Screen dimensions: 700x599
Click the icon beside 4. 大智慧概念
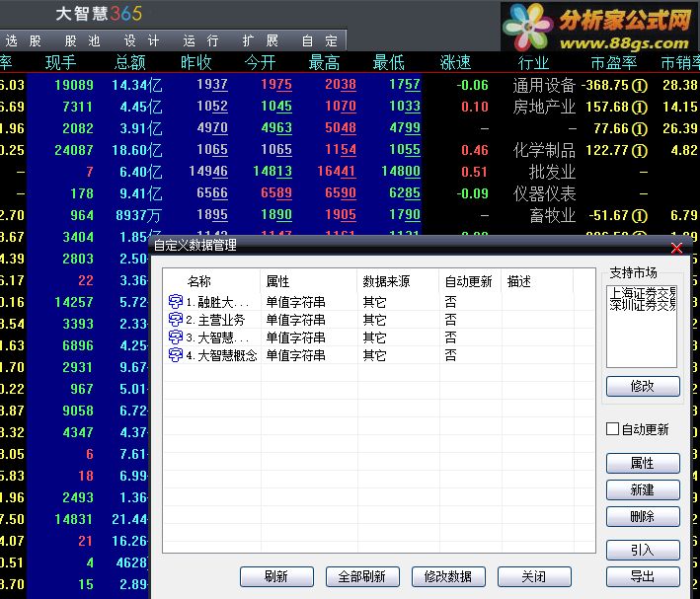pyautogui.click(x=175, y=355)
